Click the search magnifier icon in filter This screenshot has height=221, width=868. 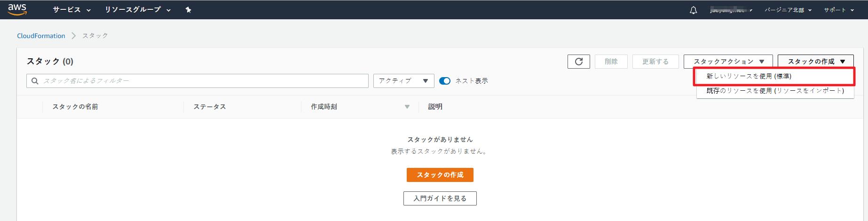click(35, 81)
